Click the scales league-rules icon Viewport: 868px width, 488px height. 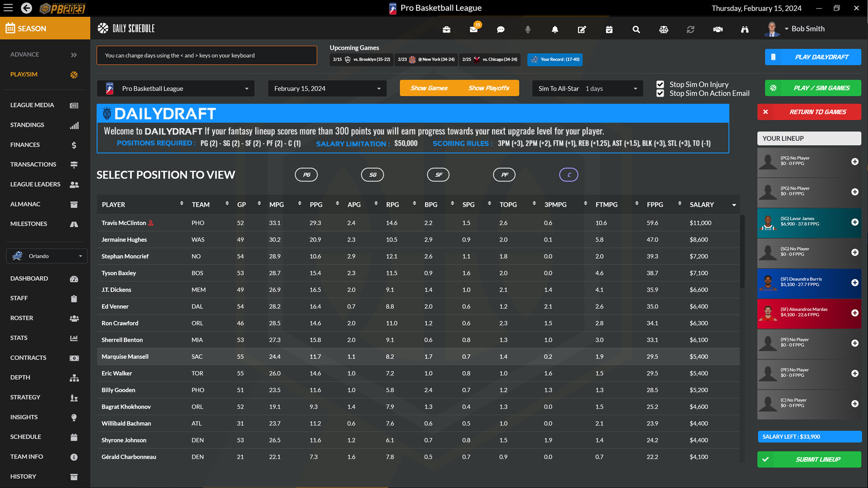(x=663, y=29)
